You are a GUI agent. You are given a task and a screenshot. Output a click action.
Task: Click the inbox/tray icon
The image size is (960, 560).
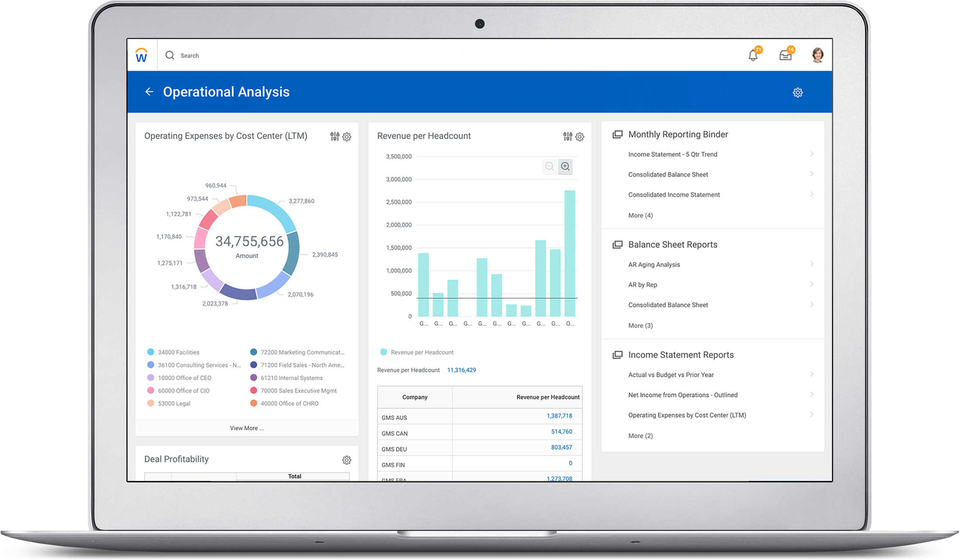click(785, 55)
